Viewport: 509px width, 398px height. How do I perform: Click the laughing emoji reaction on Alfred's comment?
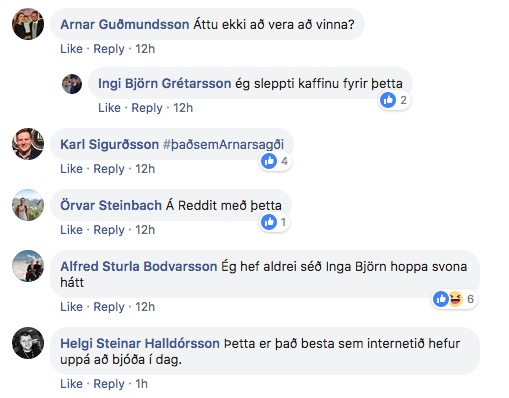pyautogui.click(x=455, y=299)
